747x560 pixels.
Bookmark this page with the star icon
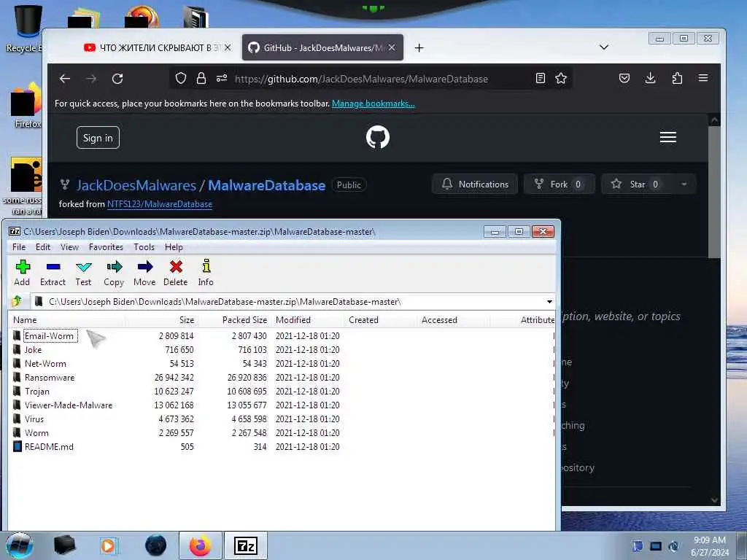click(x=561, y=78)
